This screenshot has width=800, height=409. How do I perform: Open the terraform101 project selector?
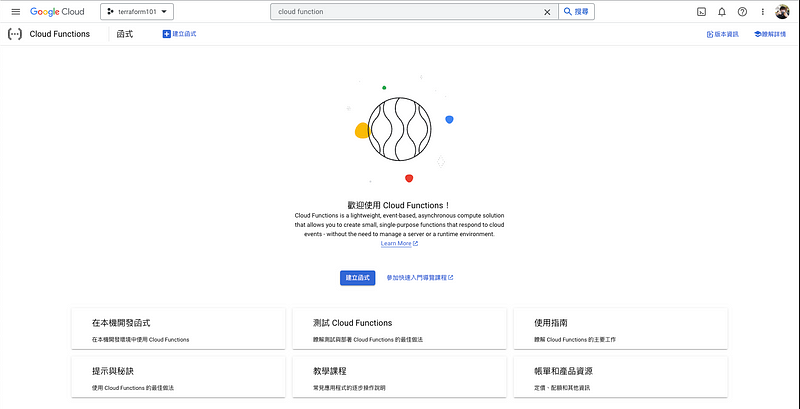coord(137,12)
